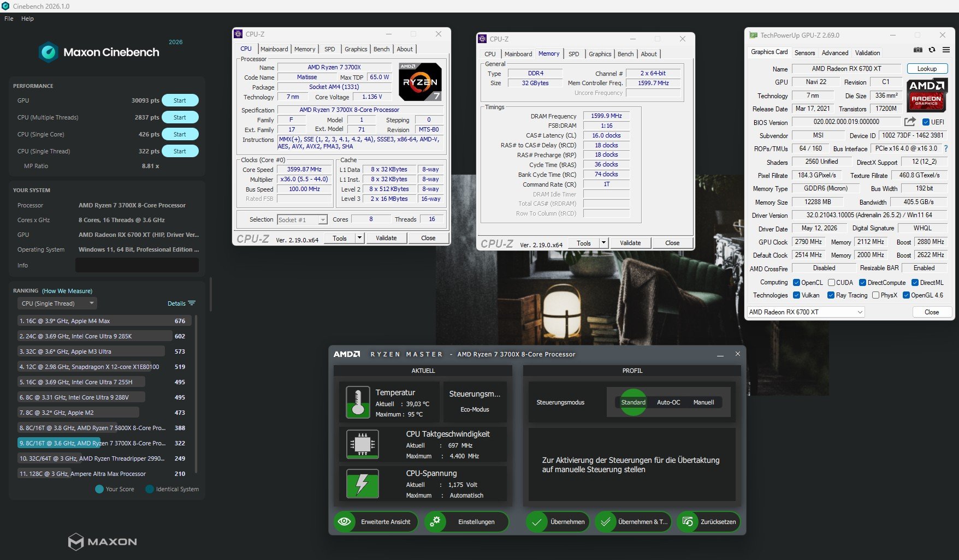This screenshot has height=560, width=959.
Task: Click the camera screenshot icon in GPU-Z
Action: (918, 50)
